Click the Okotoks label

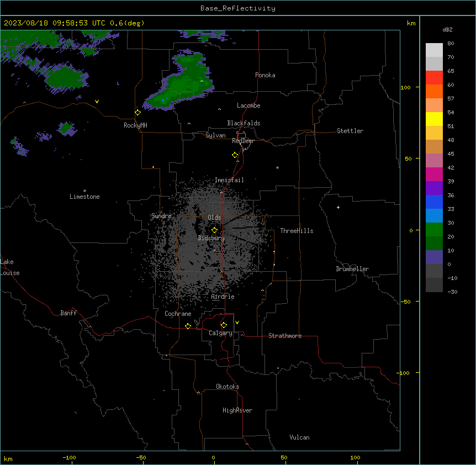(228, 387)
